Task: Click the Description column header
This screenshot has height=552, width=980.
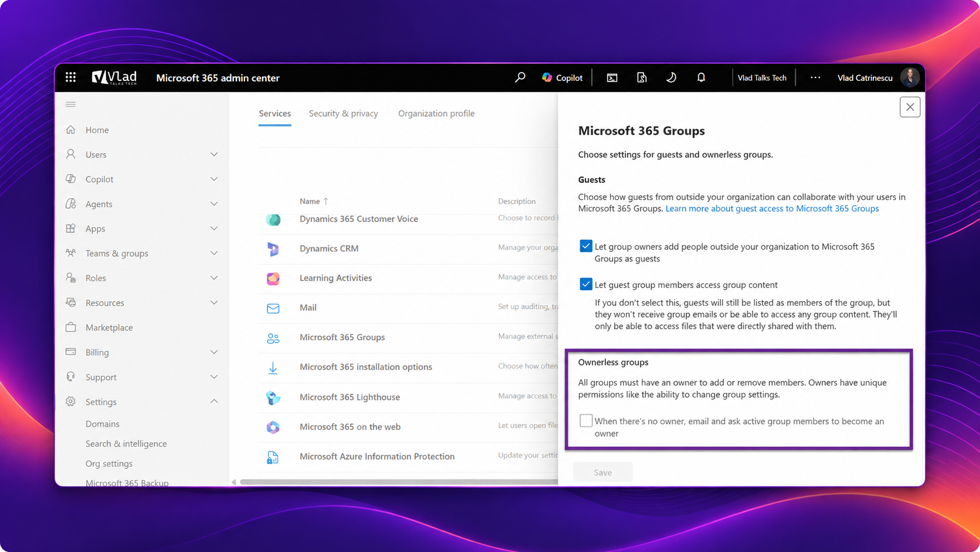Action: point(517,201)
